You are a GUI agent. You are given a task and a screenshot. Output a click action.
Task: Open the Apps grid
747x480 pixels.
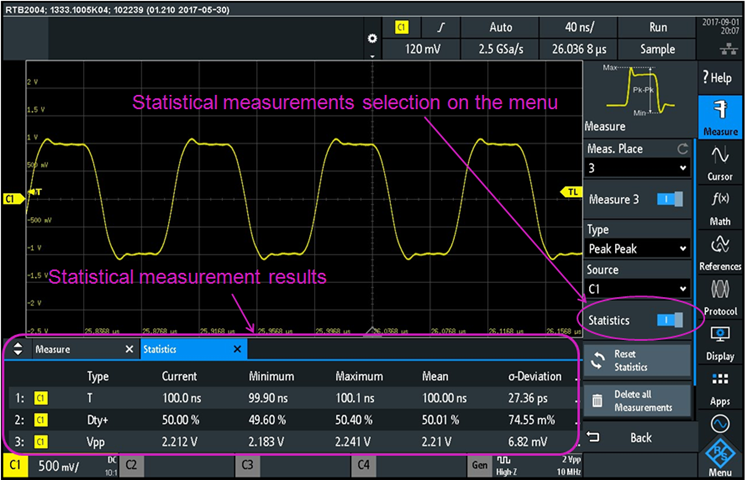coord(720,386)
